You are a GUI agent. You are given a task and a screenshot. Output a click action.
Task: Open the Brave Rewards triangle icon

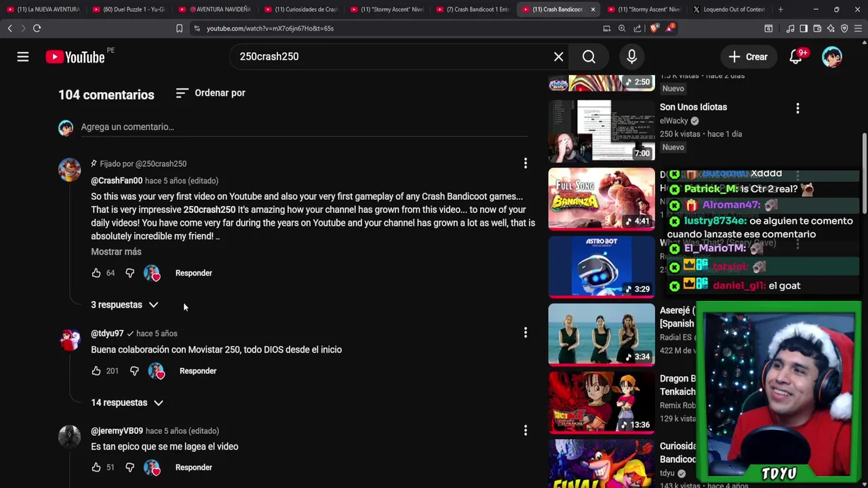coord(670,28)
